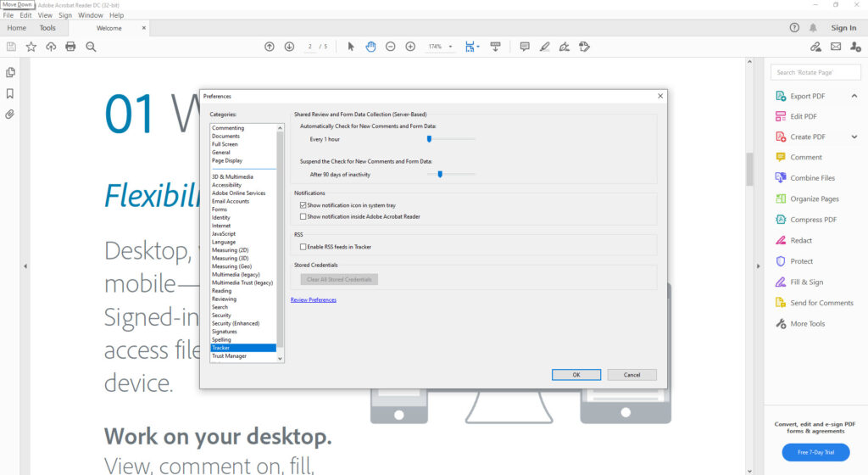Switch to the Tools tab
The image size is (868, 475).
pos(47,28)
